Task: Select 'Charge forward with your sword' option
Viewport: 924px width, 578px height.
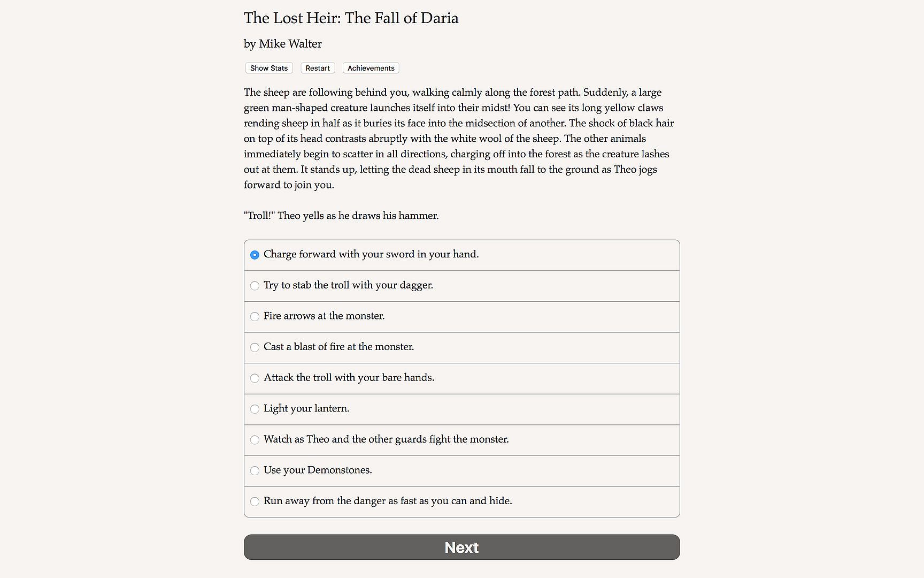Action: [x=255, y=255]
